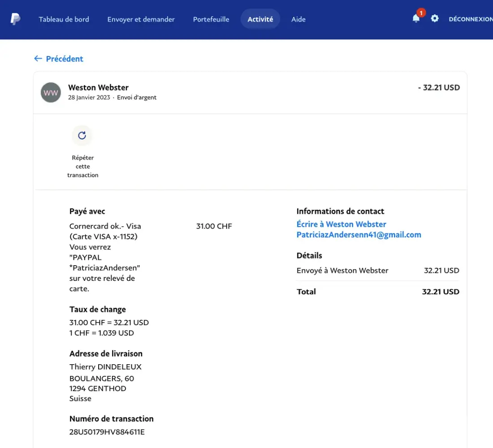
Task: Open the Aide menu item
Action: pos(298,19)
